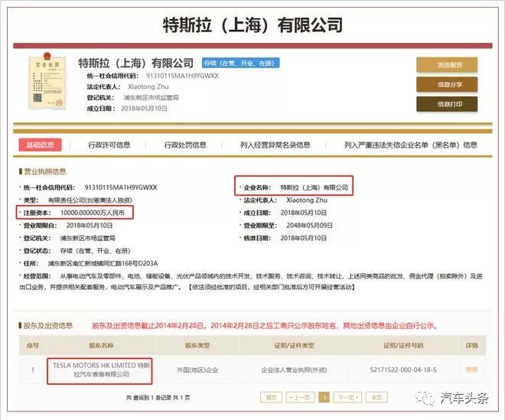Click the credit code in 营业执照信息 section
The image size is (505, 420).
[121, 187]
